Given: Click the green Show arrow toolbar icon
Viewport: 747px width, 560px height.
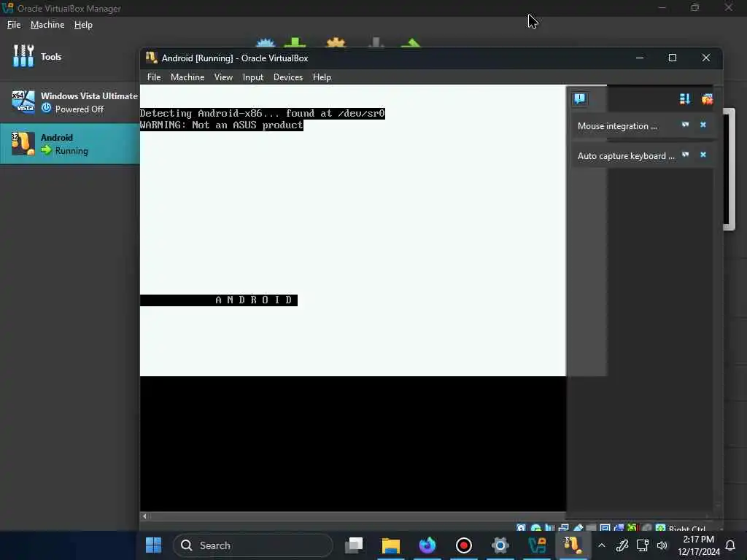Looking at the screenshot, I should pos(411,43).
